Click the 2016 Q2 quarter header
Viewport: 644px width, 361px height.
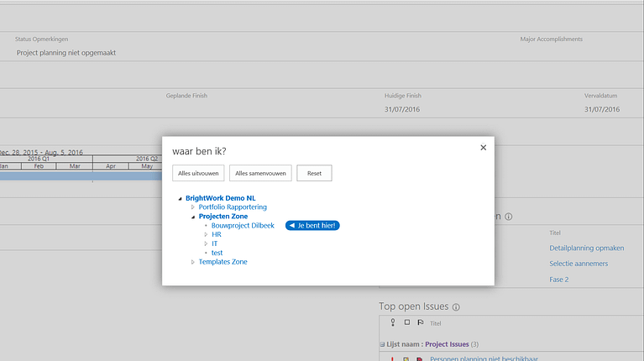pyautogui.click(x=147, y=159)
